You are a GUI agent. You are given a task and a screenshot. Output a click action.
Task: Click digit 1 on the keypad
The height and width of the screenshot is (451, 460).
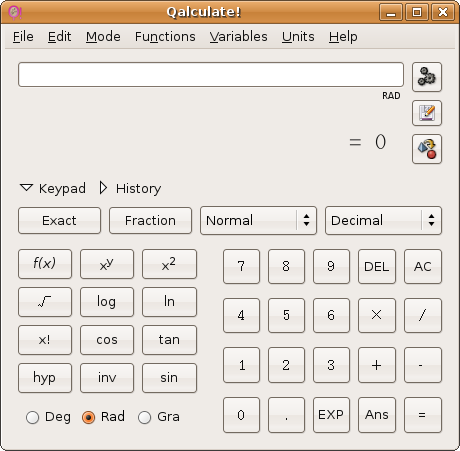click(x=241, y=365)
